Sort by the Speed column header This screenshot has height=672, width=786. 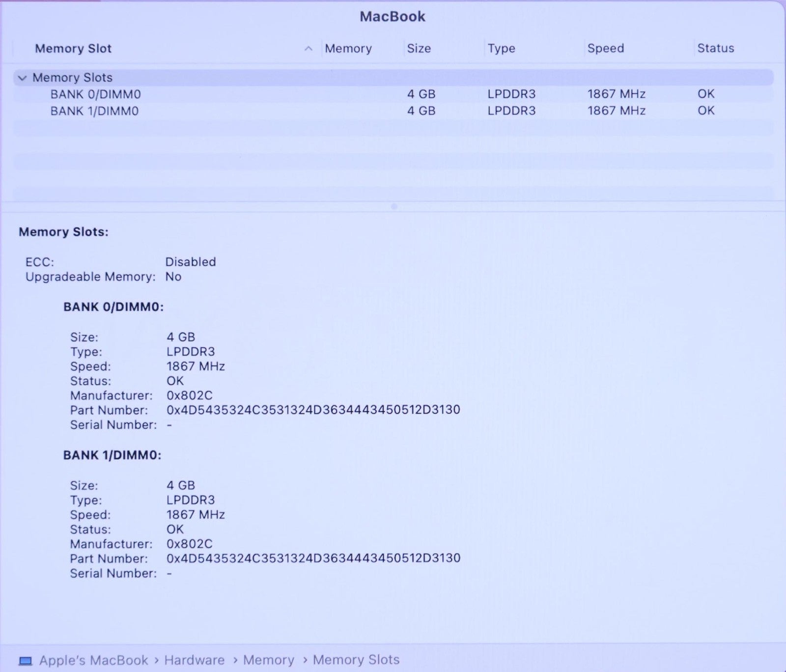(x=606, y=48)
